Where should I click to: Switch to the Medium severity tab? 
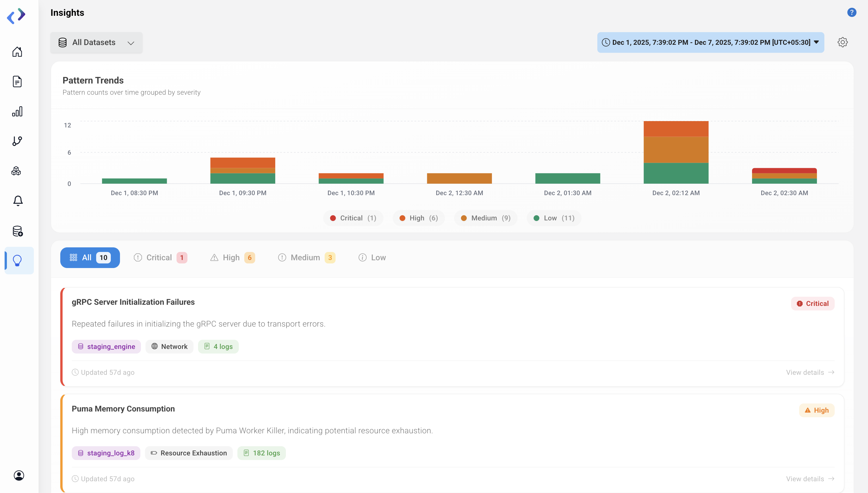[306, 258]
